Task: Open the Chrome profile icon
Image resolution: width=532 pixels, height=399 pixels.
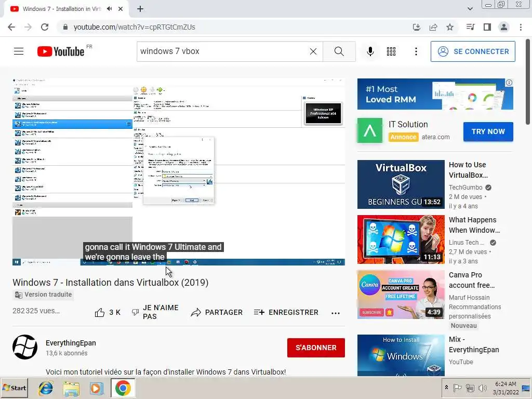Action: coord(504,27)
